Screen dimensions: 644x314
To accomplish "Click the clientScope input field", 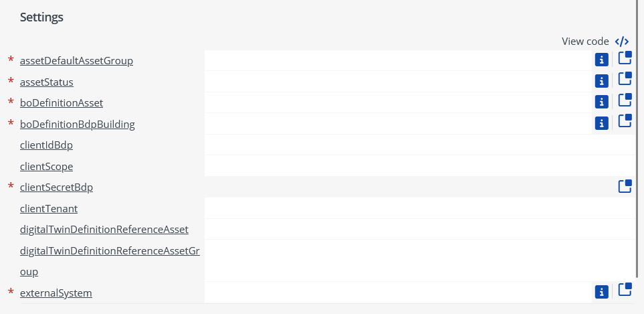I will point(420,165).
